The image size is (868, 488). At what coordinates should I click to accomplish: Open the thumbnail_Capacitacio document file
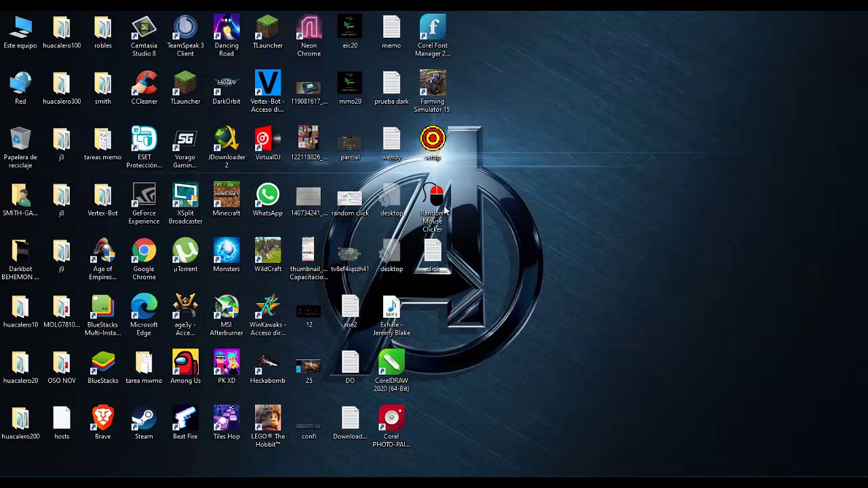click(309, 259)
